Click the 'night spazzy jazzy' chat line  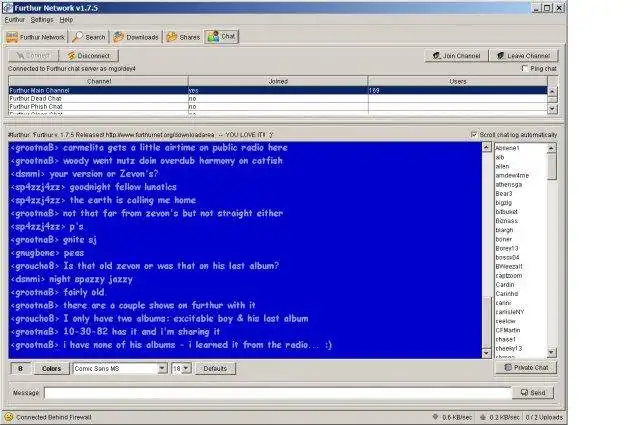click(x=71, y=279)
